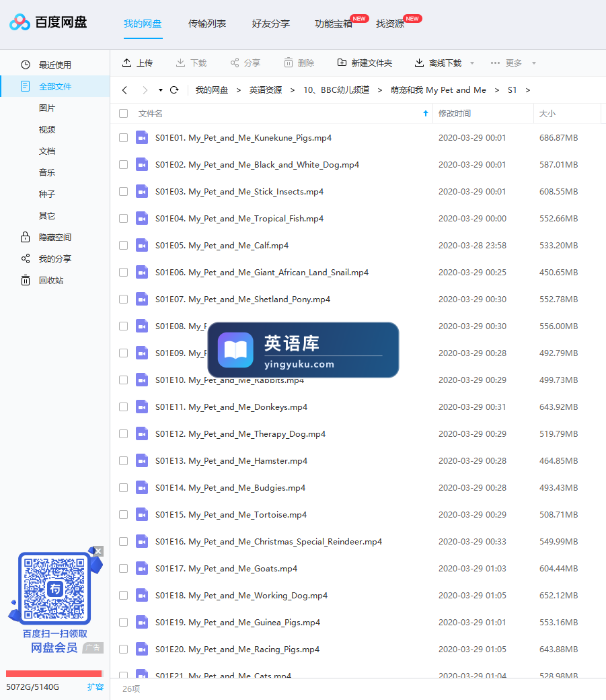Image resolution: width=606 pixels, height=700 pixels.
Task: Open the 功能宝箱 tab
Action: tap(334, 24)
